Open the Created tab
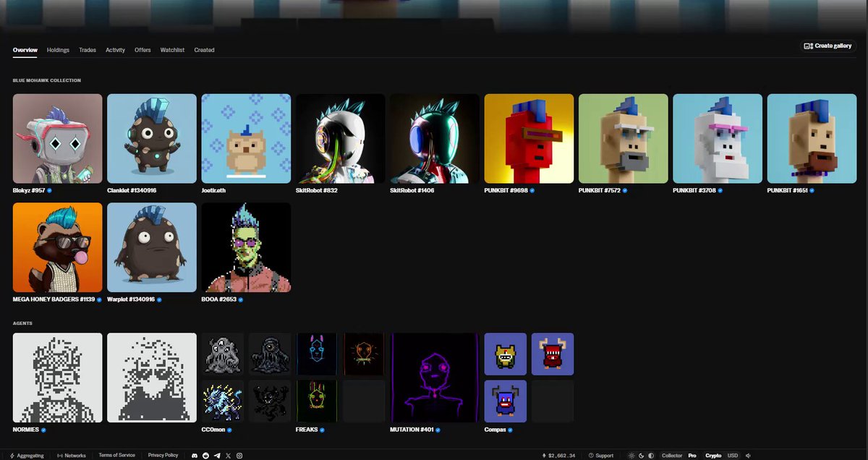 point(204,50)
